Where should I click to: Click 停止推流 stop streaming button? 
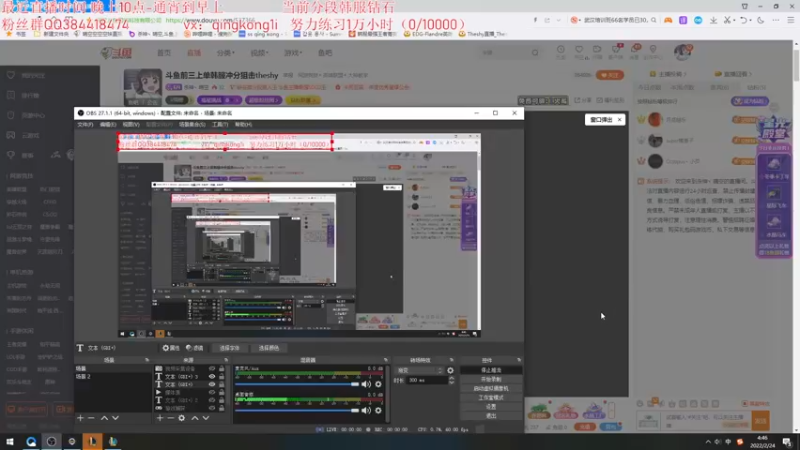point(491,370)
